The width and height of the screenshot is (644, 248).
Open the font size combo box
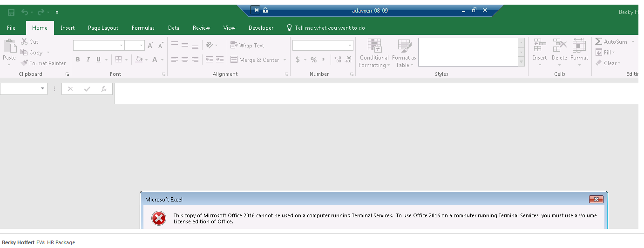[135, 45]
